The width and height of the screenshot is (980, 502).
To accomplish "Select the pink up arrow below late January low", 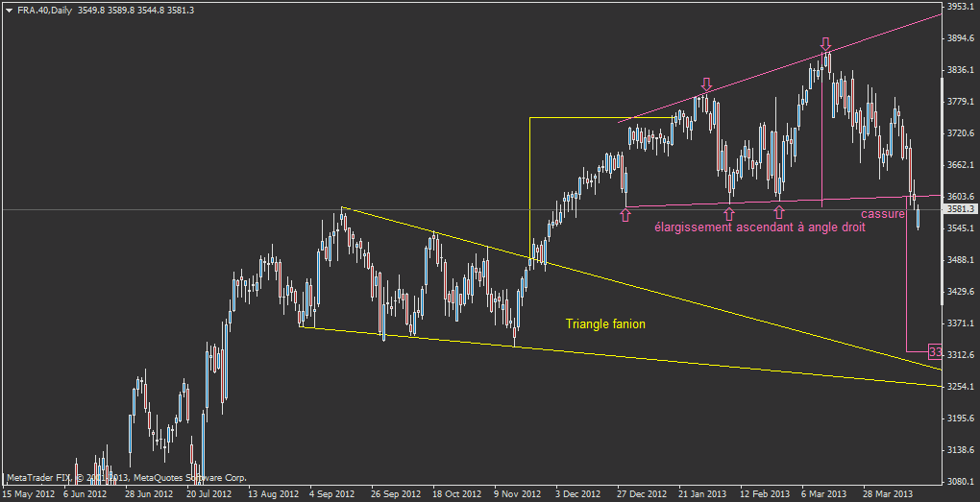I will (x=728, y=213).
